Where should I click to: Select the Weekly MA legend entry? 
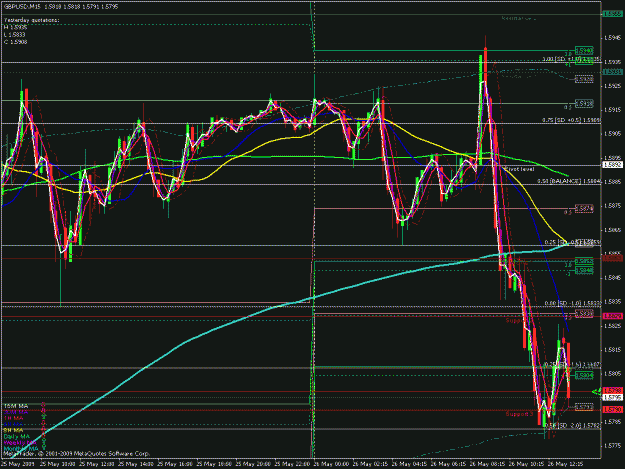click(x=20, y=443)
